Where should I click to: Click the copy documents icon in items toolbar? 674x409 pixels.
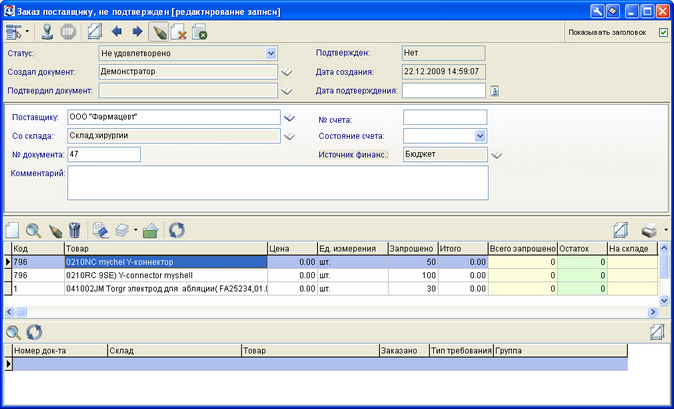[x=101, y=231]
